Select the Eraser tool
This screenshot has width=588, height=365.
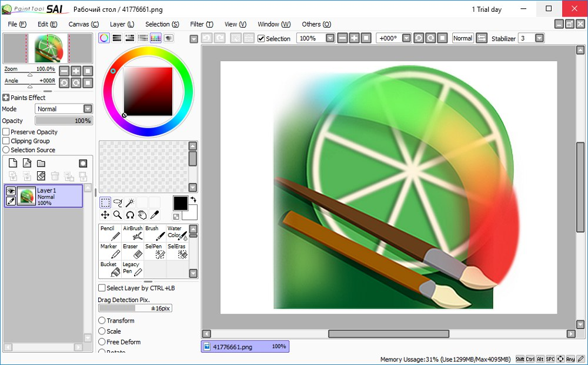coord(132,251)
